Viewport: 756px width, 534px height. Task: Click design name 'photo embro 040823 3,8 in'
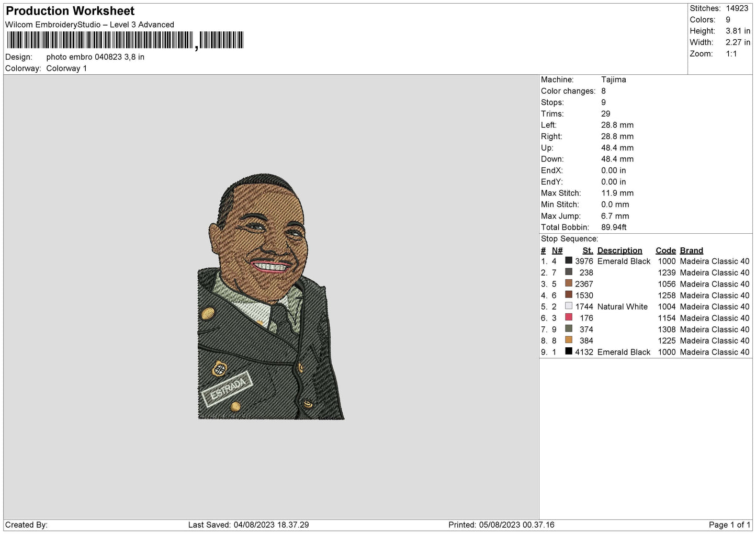click(95, 57)
